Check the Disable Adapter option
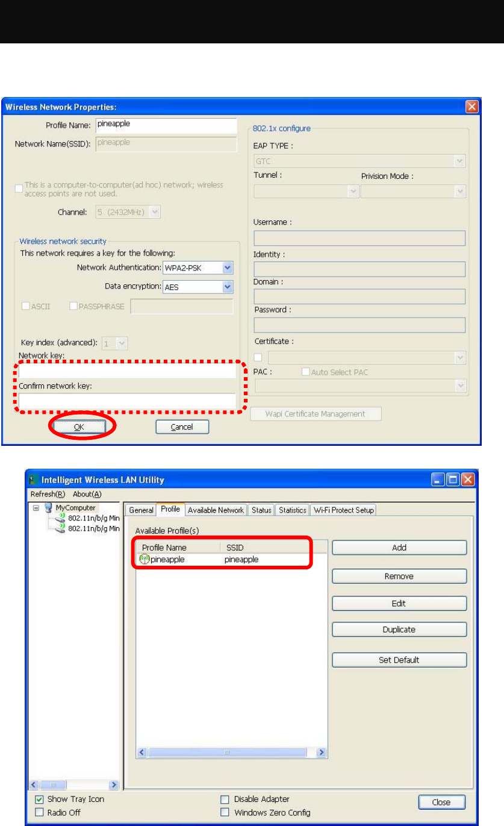Screen dimensions: 504x826 click(225, 799)
